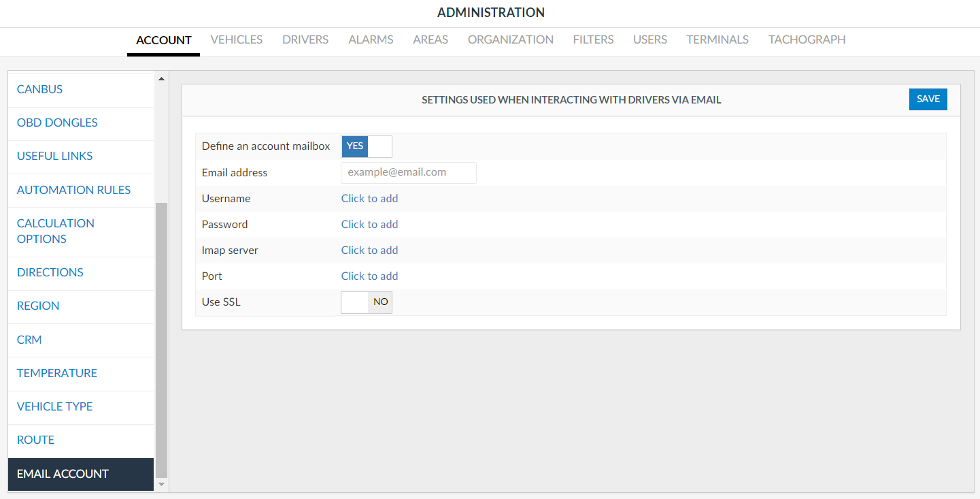Select Temperature in the sidebar
Image resolution: width=980 pixels, height=499 pixels.
57,373
